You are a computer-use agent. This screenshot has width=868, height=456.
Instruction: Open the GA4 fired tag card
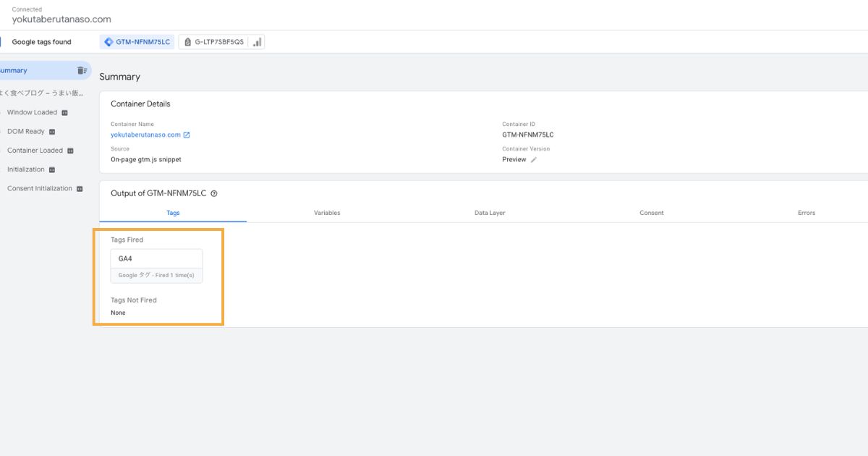click(x=156, y=266)
